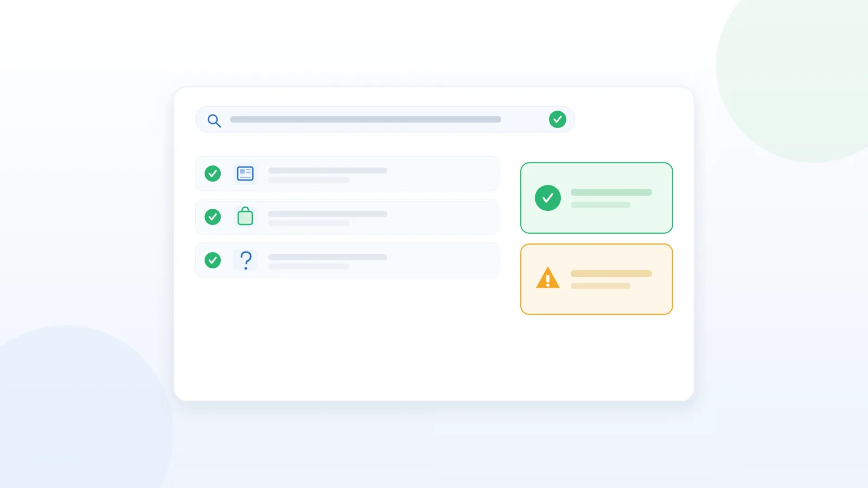Select the news article icon in first row

(245, 174)
